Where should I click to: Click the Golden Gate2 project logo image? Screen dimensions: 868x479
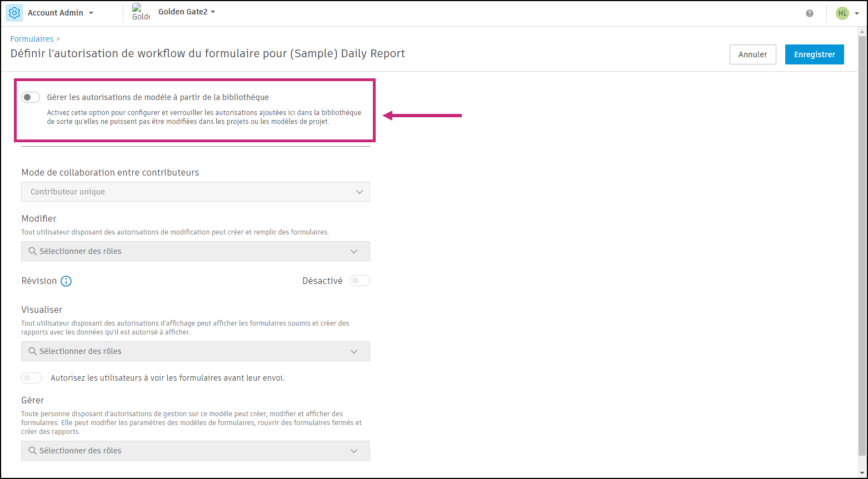(141, 12)
